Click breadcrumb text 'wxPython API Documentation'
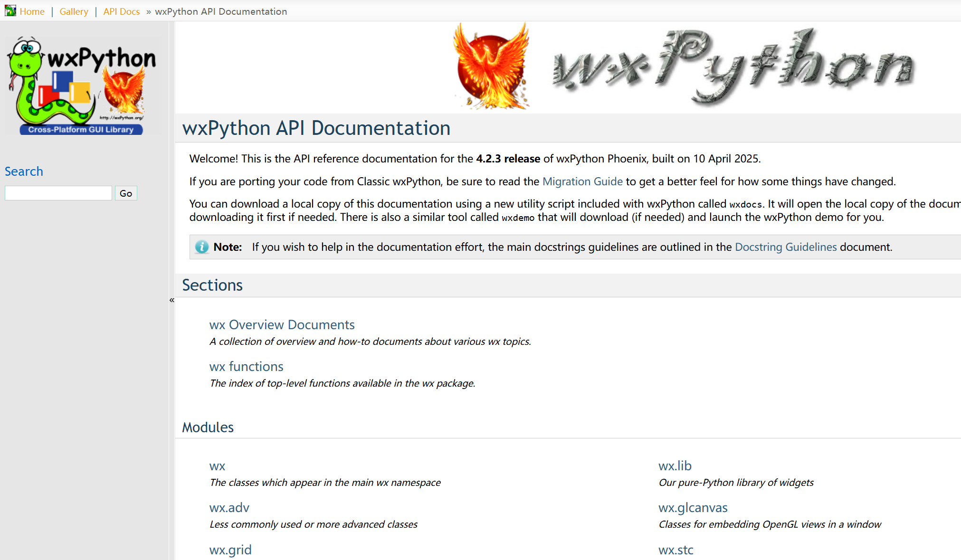Image resolution: width=961 pixels, height=560 pixels. 221,11
